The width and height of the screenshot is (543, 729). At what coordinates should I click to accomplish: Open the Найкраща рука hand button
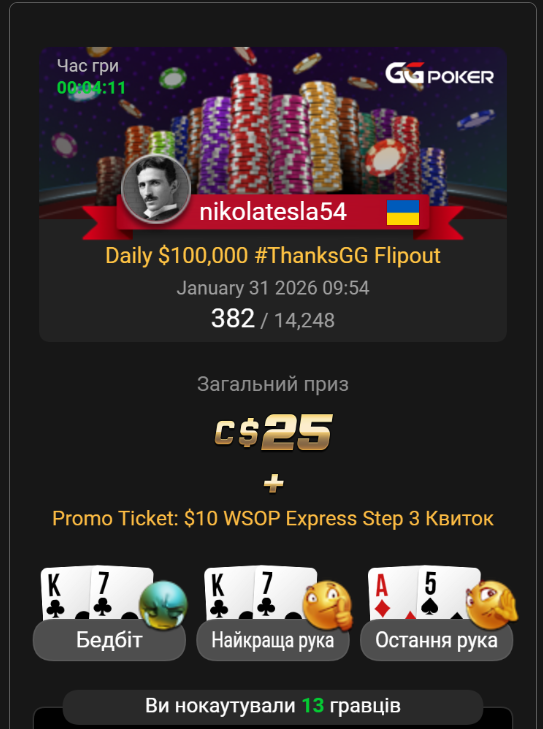(x=273, y=640)
